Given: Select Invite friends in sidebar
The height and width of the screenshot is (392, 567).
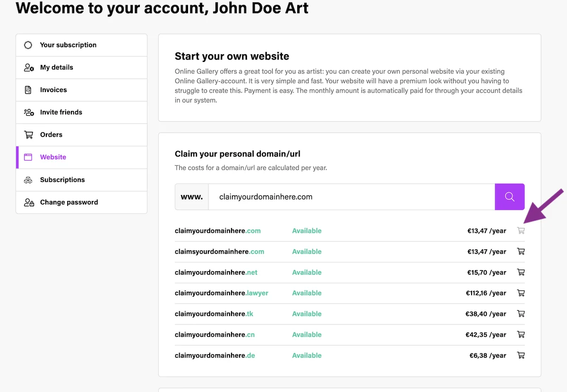Looking at the screenshot, I should pyautogui.click(x=82, y=112).
